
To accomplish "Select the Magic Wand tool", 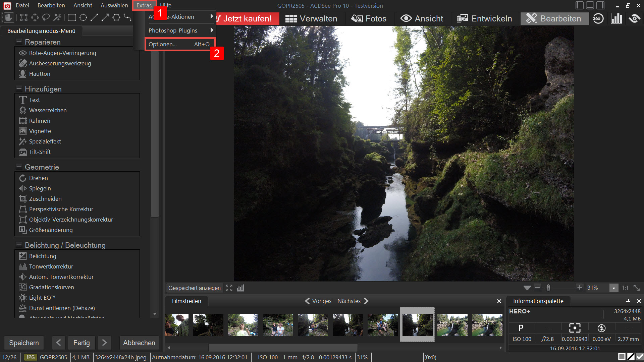I will [x=57, y=17].
